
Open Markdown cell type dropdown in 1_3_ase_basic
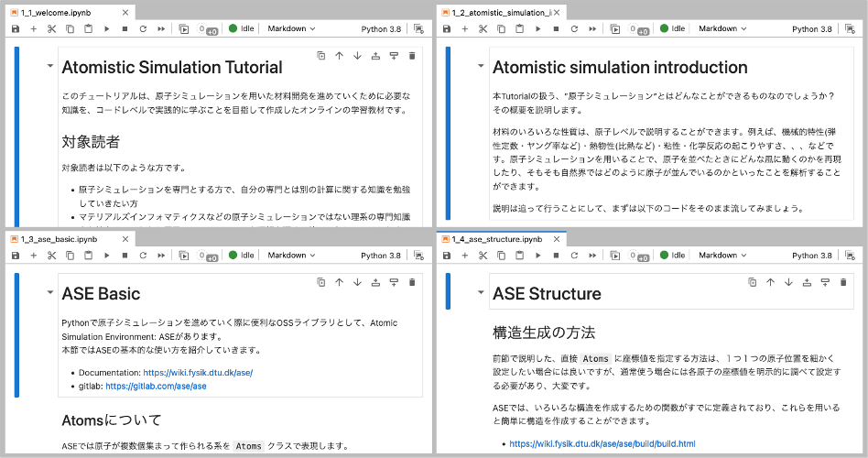291,256
